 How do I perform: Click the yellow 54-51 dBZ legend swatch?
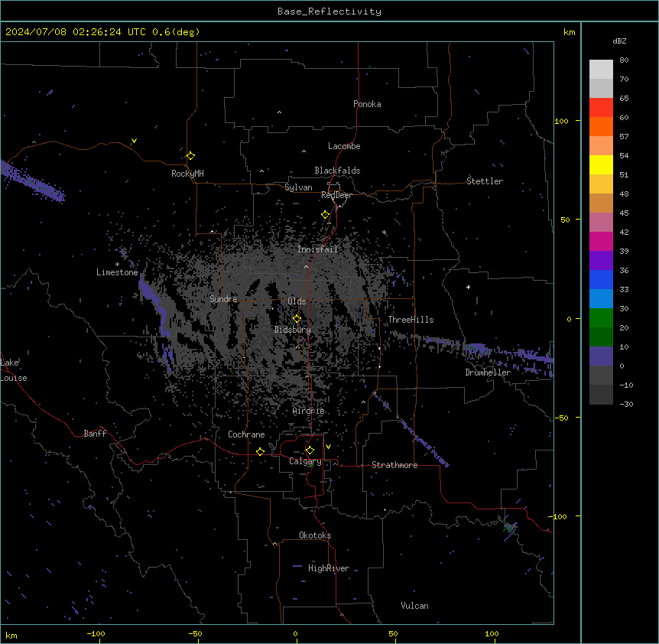[x=601, y=164]
